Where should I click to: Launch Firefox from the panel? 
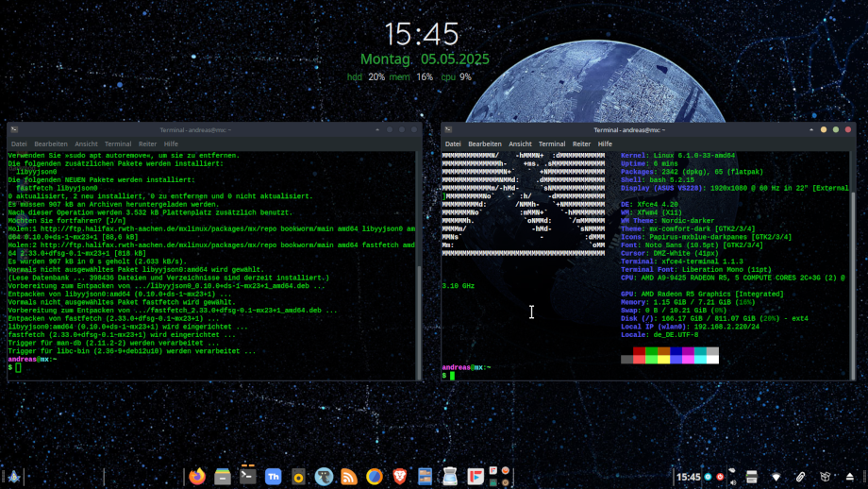click(x=197, y=477)
